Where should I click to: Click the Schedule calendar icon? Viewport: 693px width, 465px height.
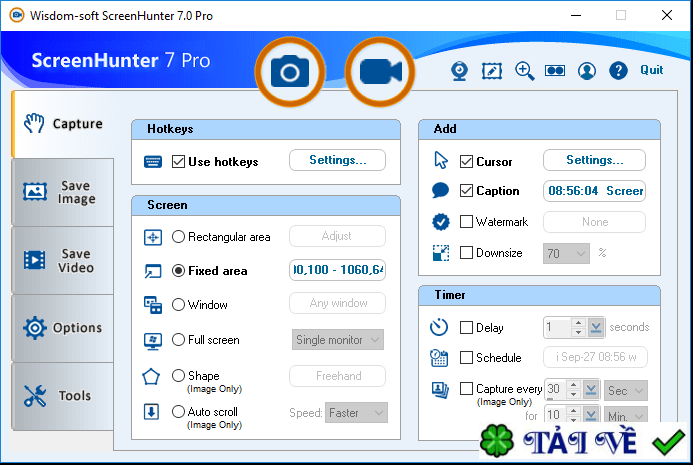point(439,358)
